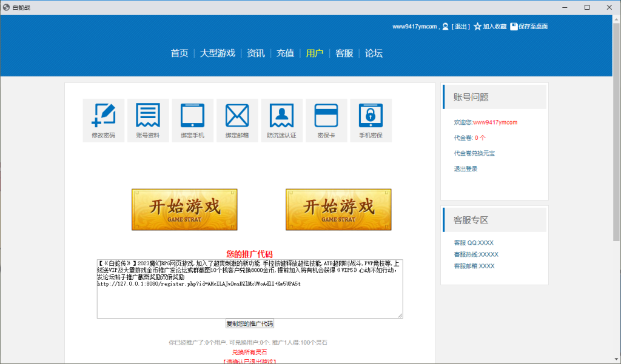
Task: Click the text area resize grip corner
Action: pyautogui.click(x=400, y=316)
